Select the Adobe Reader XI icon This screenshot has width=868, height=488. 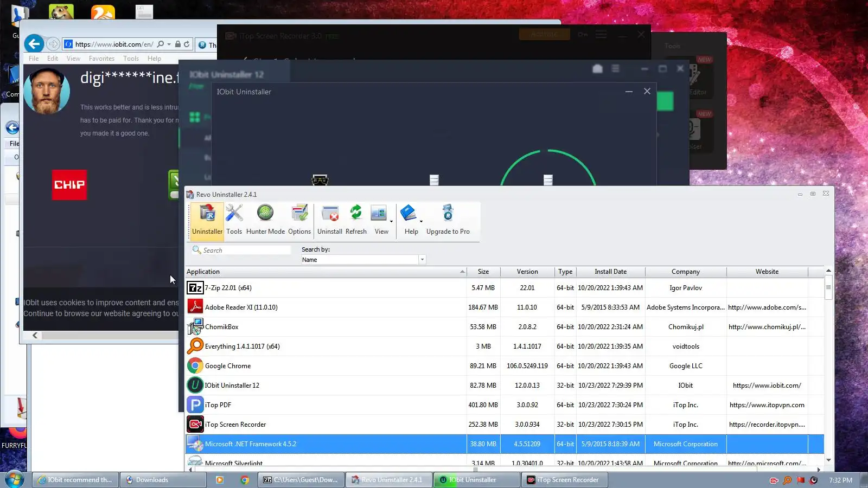[195, 307]
